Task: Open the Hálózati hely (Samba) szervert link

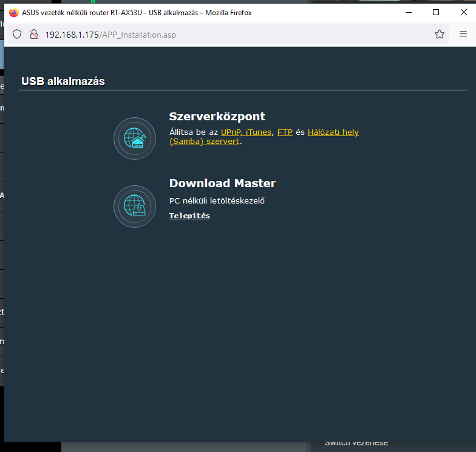Action: point(333,132)
